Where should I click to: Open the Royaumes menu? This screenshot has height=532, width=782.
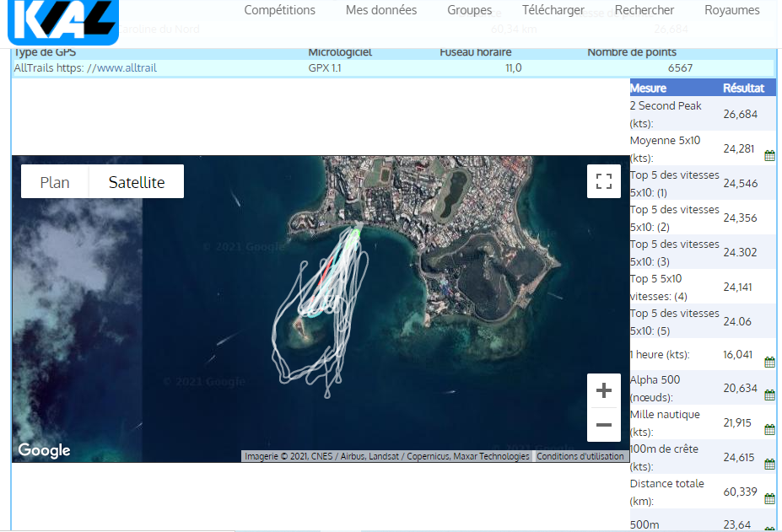click(x=731, y=10)
